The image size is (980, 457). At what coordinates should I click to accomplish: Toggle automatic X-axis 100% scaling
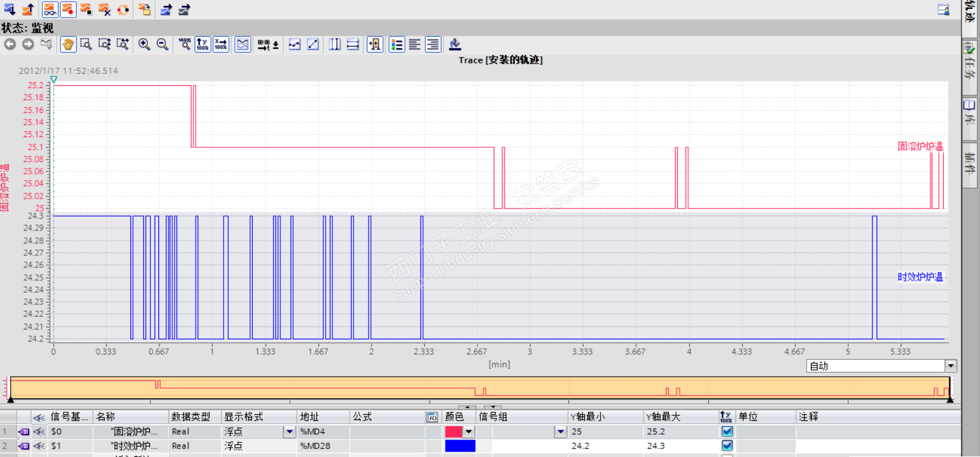click(x=221, y=44)
